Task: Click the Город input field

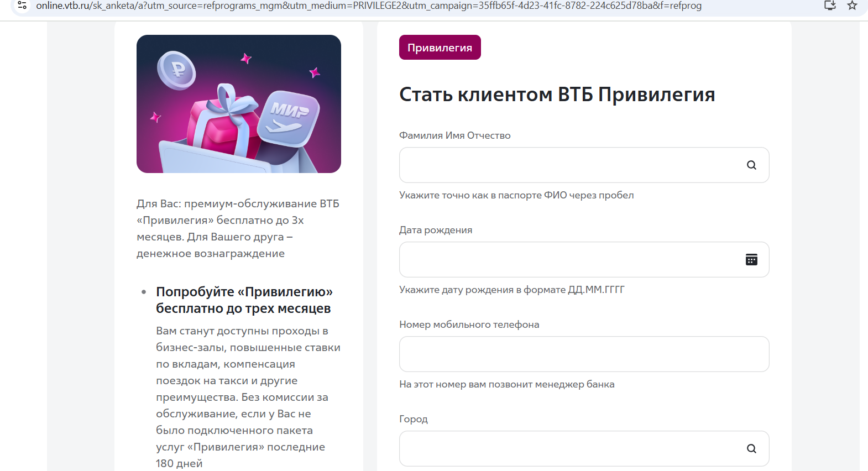Action: click(x=584, y=448)
